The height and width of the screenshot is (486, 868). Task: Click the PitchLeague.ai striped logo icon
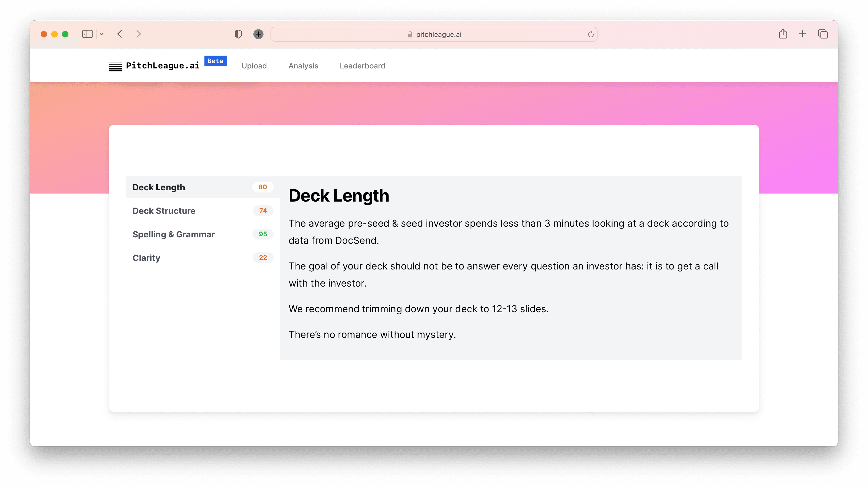coord(115,65)
